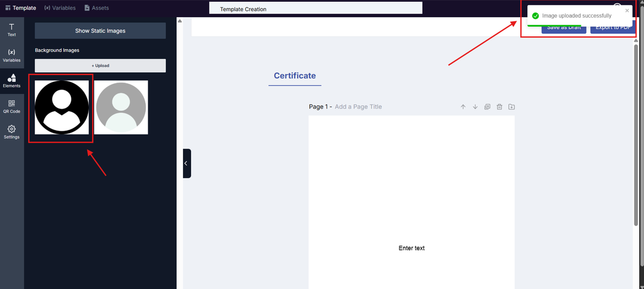This screenshot has height=289, width=644.
Task: Open the Text tool in sidebar
Action: (12, 30)
